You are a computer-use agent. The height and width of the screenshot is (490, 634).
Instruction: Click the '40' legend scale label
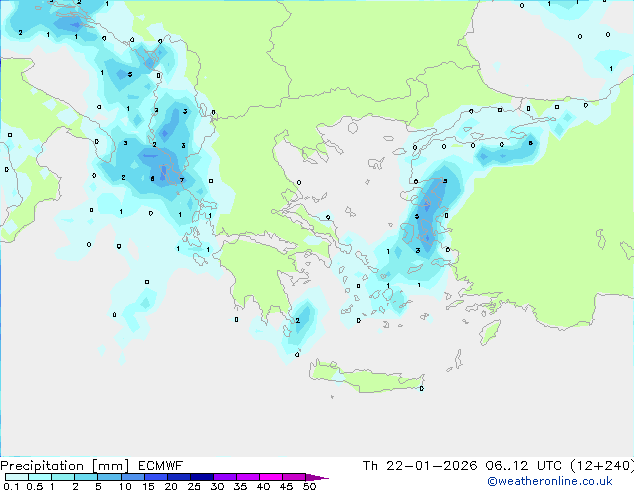tap(263, 486)
